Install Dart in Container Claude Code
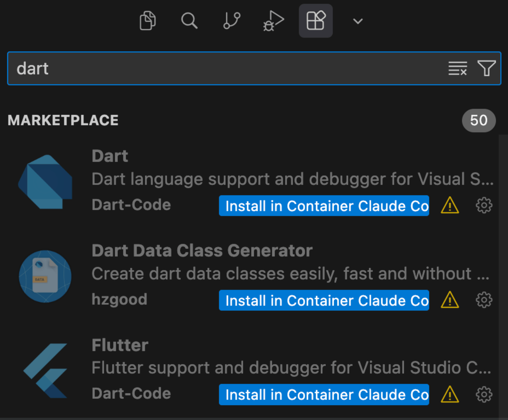Viewport: 508px width, 420px height. pyautogui.click(x=324, y=206)
